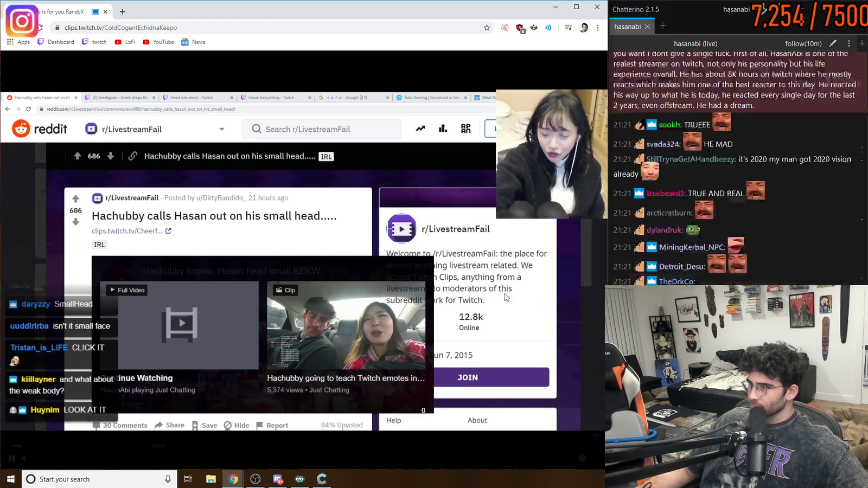Open the Full Video thumbnail
This screenshot has width=868, height=488.
pyautogui.click(x=180, y=325)
